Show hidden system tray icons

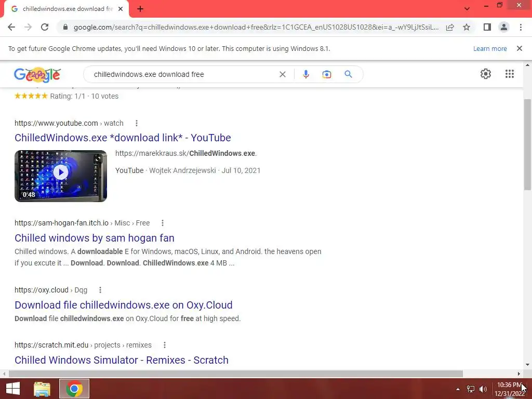pyautogui.click(x=458, y=389)
